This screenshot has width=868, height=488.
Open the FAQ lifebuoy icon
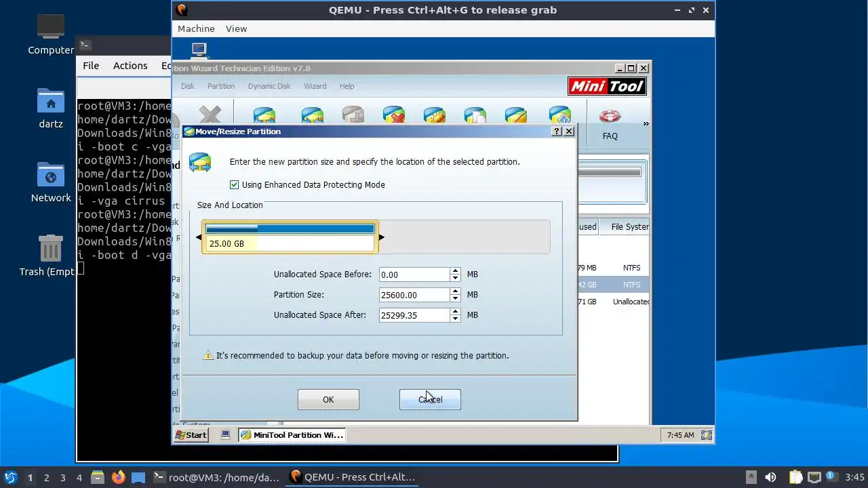point(610,117)
